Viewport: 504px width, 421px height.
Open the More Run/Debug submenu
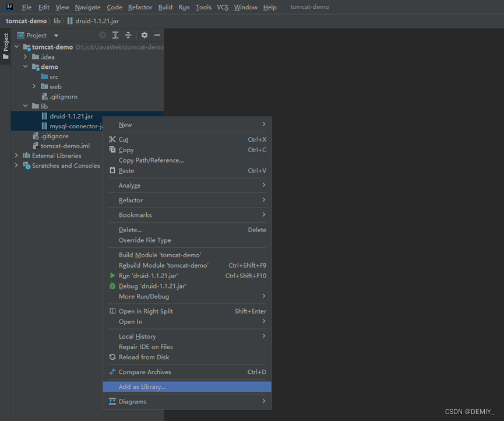click(x=187, y=296)
